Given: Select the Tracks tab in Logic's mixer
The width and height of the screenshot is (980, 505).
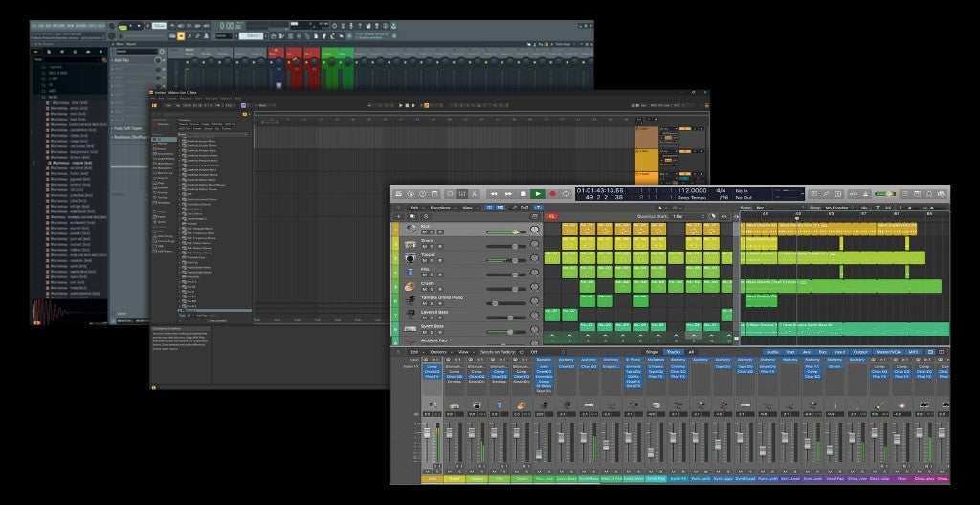Looking at the screenshot, I should click(673, 352).
